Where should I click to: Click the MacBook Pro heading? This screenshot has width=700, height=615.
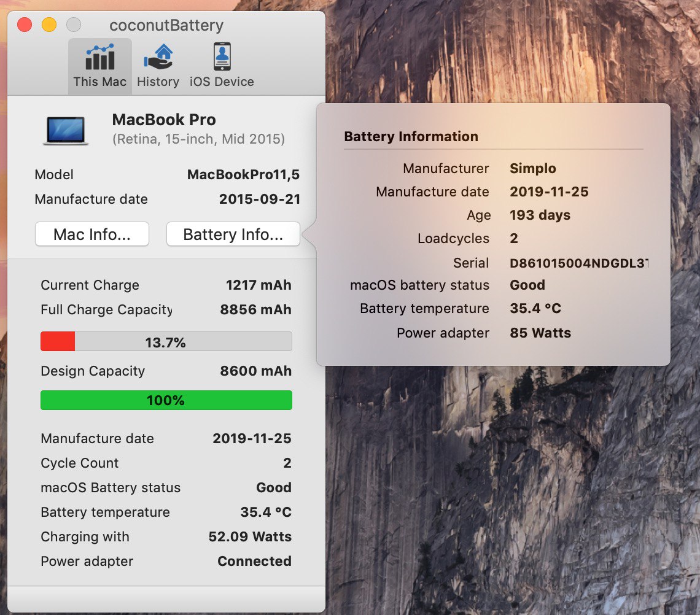pyautogui.click(x=164, y=120)
